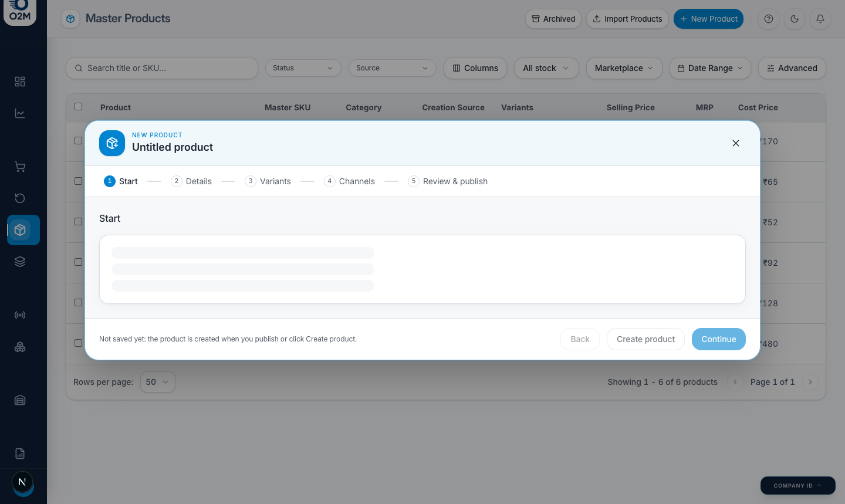This screenshot has height=504, width=845.
Task: Open the returns circular arrow icon
Action: point(20,198)
